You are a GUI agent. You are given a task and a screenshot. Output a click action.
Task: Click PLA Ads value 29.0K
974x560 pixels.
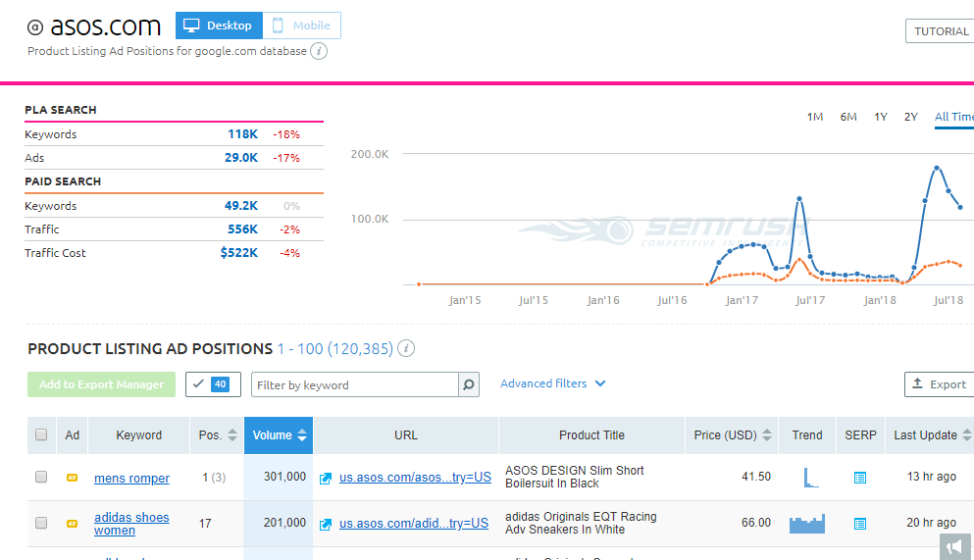(x=241, y=158)
